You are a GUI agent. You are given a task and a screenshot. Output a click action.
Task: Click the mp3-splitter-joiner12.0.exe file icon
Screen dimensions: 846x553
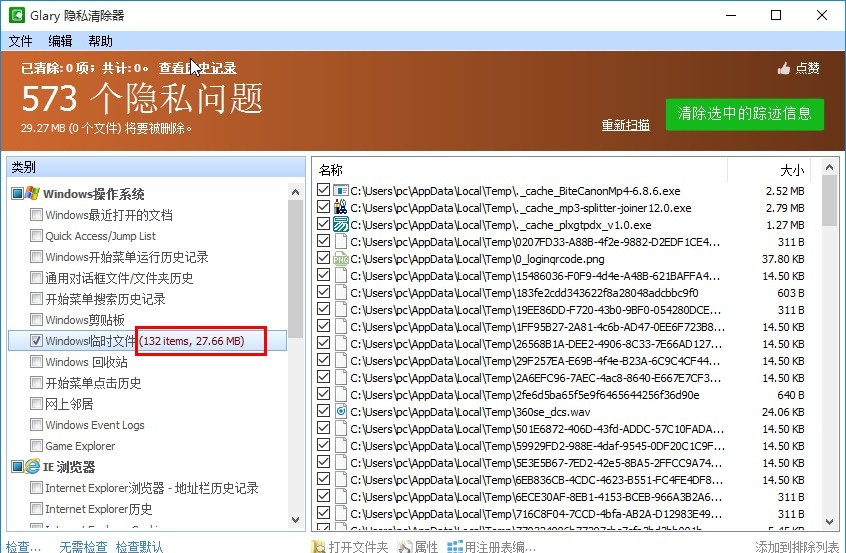pos(340,207)
